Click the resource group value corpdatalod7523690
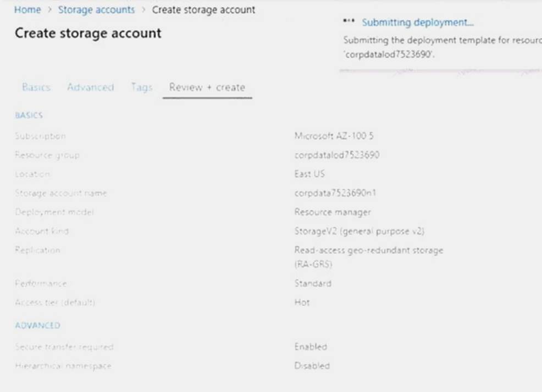Image resolution: width=542 pixels, height=392 pixels. click(x=336, y=155)
